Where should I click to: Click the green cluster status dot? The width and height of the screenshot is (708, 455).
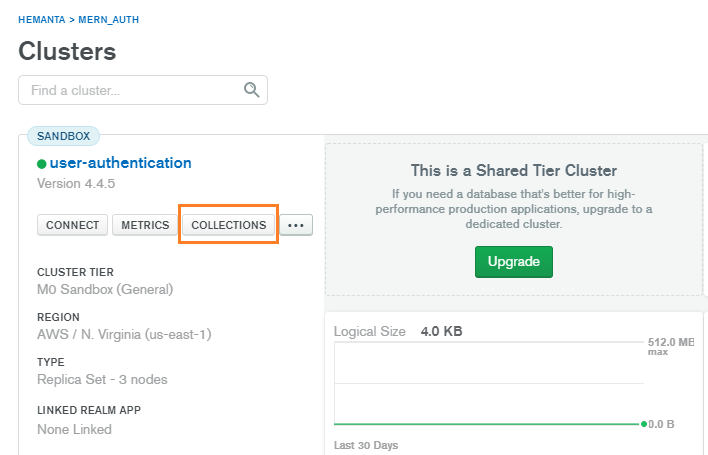pos(42,163)
